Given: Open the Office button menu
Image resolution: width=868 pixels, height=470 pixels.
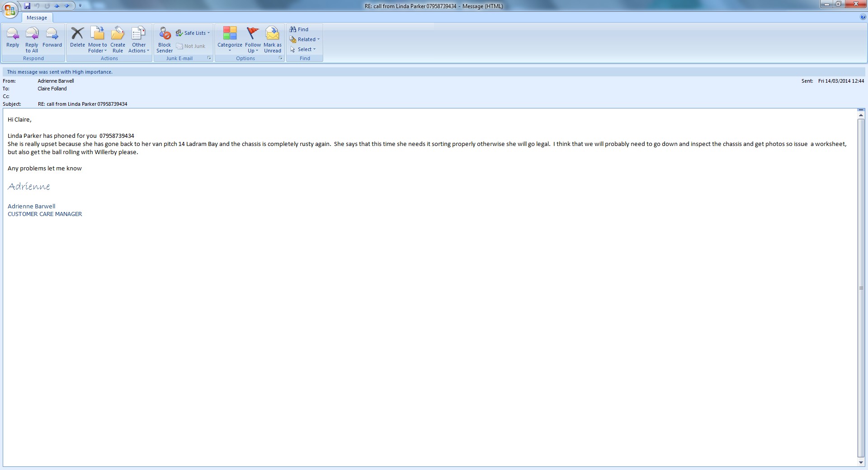Looking at the screenshot, I should [10, 9].
